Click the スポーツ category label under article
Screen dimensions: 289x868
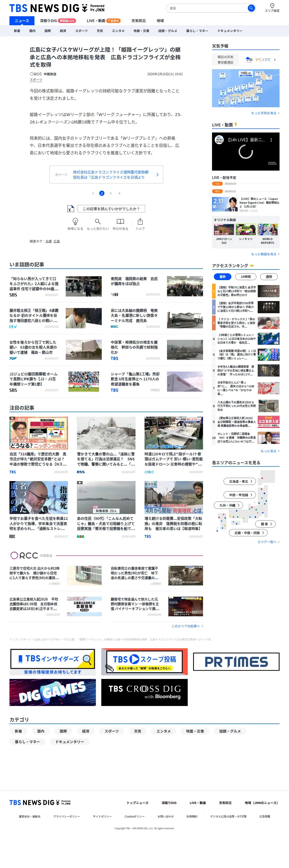click(x=36, y=80)
